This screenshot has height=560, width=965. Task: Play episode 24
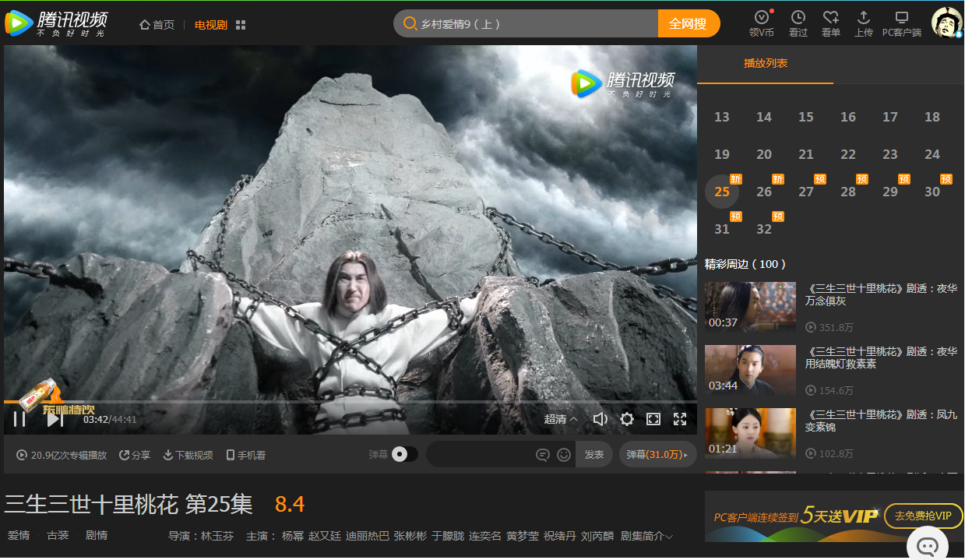(x=932, y=154)
